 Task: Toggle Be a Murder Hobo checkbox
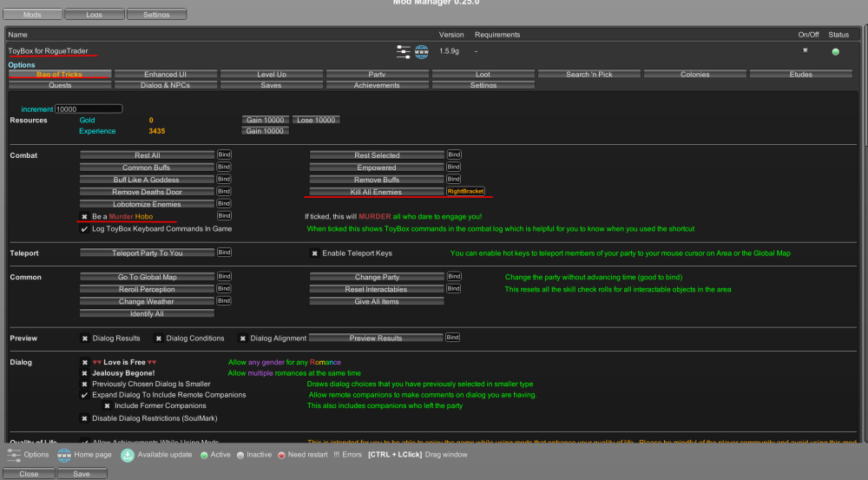coord(85,216)
